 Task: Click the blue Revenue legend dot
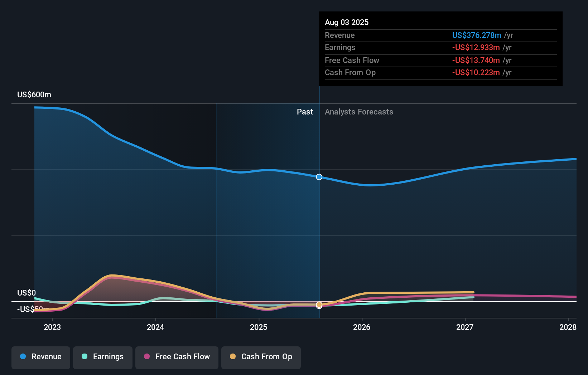23,357
